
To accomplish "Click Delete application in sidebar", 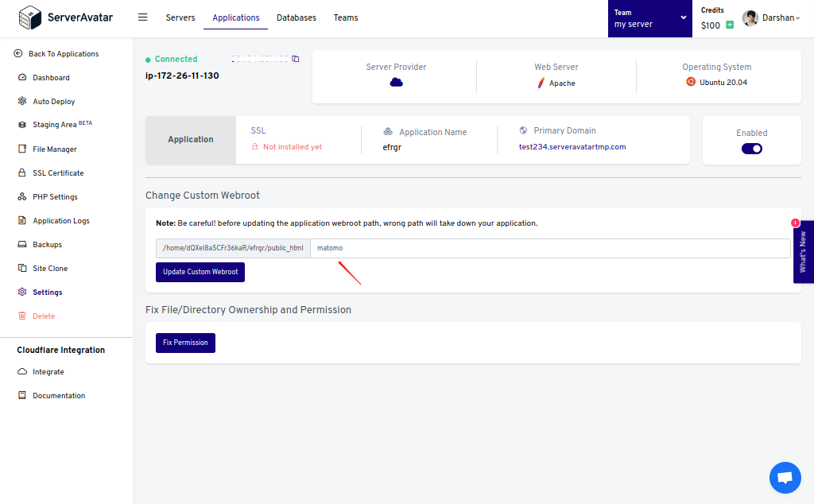I will tap(44, 316).
